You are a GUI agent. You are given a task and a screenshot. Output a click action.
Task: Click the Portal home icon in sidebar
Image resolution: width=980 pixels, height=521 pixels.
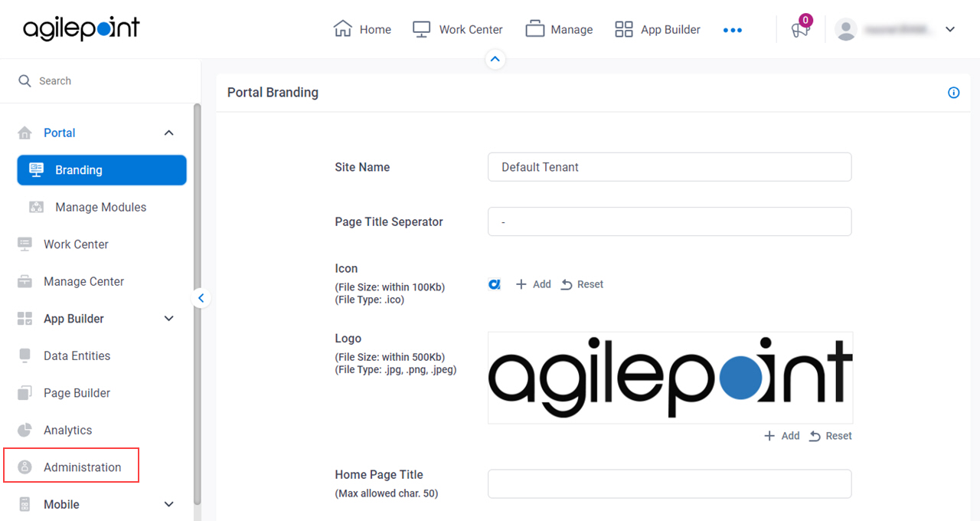(25, 133)
